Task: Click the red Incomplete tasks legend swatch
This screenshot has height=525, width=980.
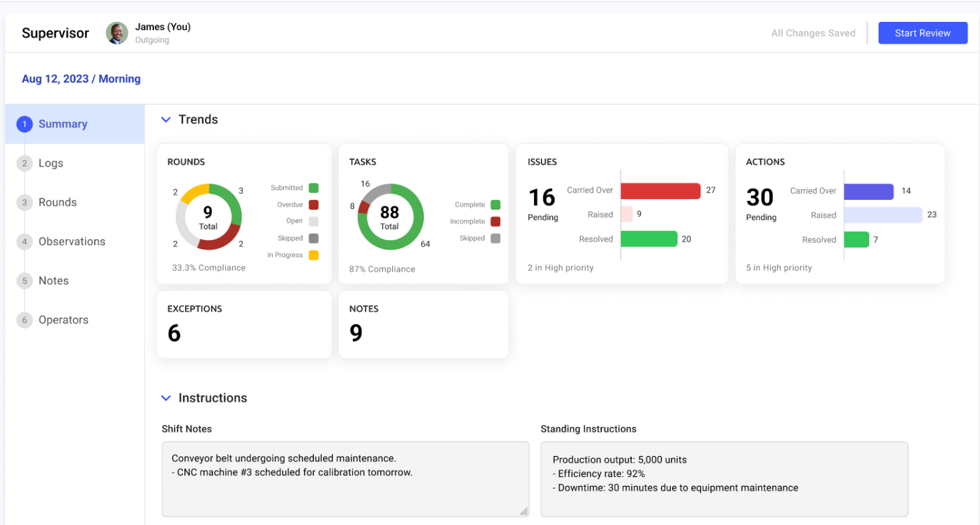Action: pyautogui.click(x=495, y=222)
